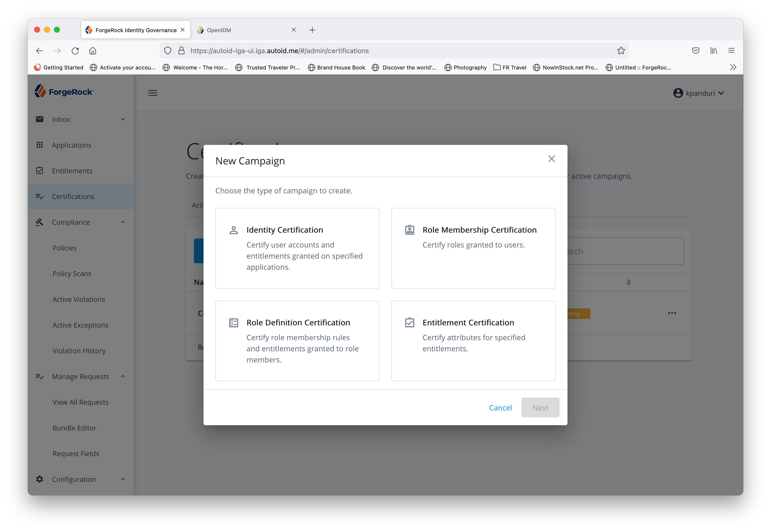Collapse the Compliance sidebar section
This screenshot has height=532, width=771.
[x=123, y=222]
